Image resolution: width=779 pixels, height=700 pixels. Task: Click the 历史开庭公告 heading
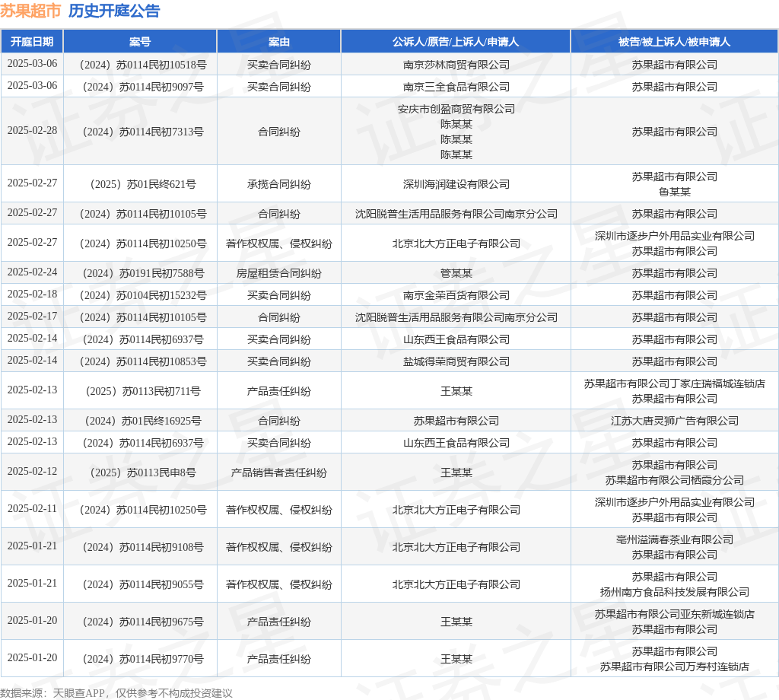pos(114,11)
